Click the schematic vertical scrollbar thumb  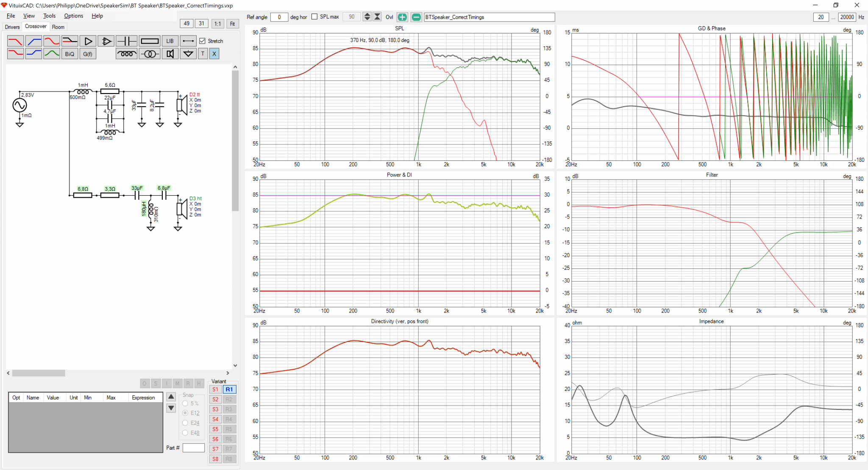click(x=235, y=141)
